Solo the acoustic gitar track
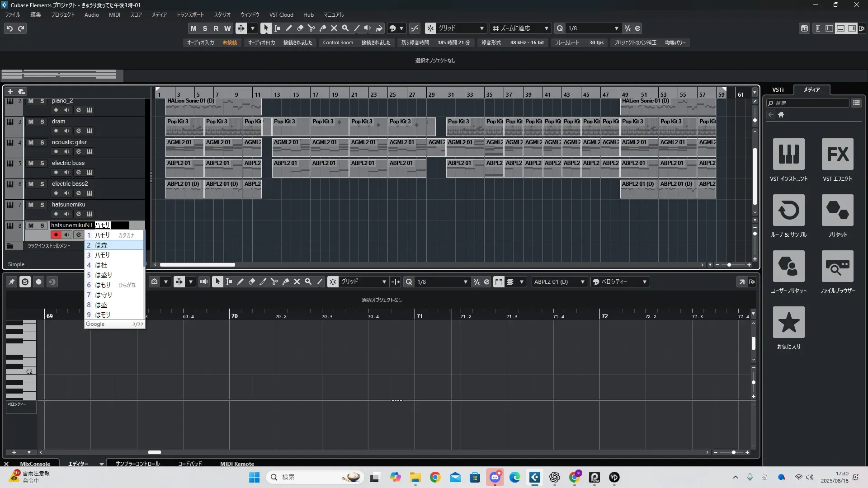 point(42,142)
